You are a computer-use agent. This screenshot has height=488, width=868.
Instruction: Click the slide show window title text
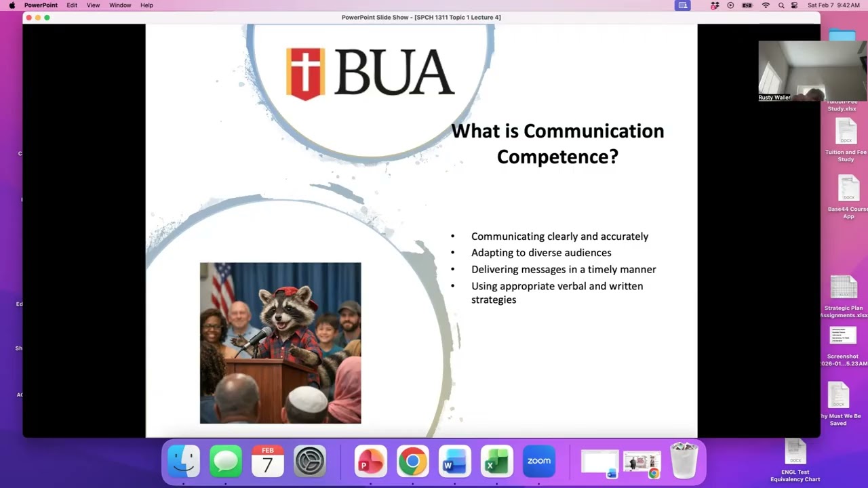(x=421, y=17)
